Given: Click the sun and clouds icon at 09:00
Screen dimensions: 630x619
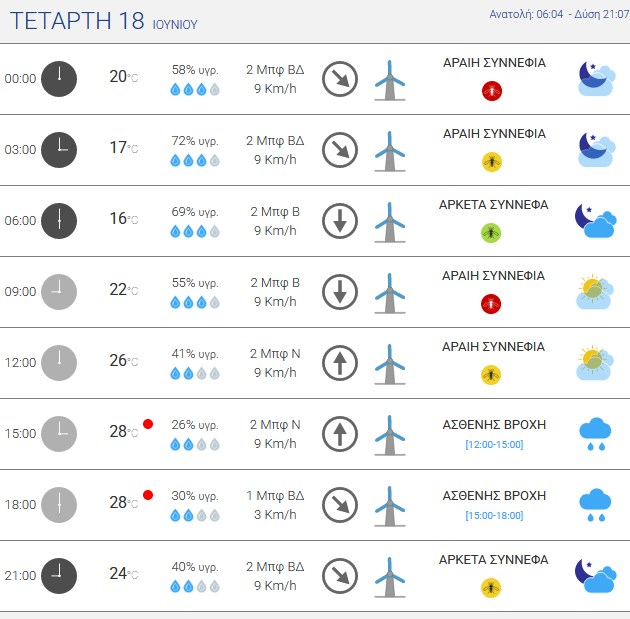Looking at the screenshot, I should click(x=595, y=292).
